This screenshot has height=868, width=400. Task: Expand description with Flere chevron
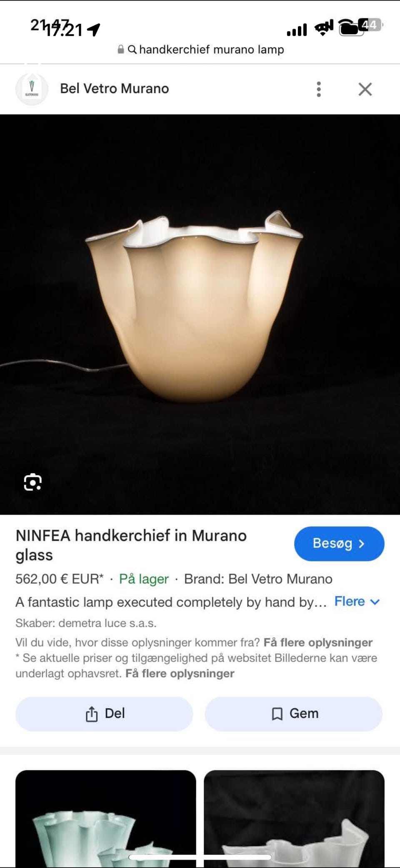tap(357, 601)
